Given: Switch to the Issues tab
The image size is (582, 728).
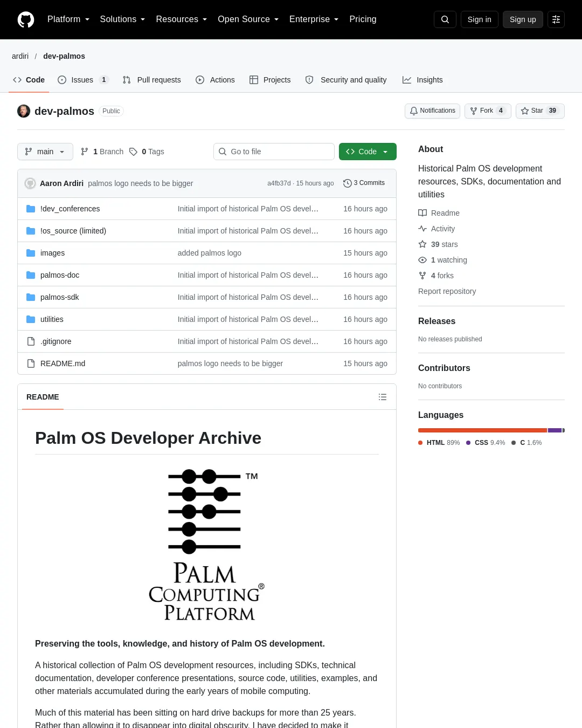Looking at the screenshot, I should 84,80.
